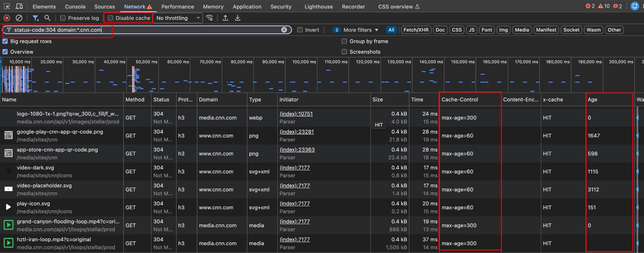The image size is (644, 253).
Task: Switch to the Elements tab
Action: 44,7
